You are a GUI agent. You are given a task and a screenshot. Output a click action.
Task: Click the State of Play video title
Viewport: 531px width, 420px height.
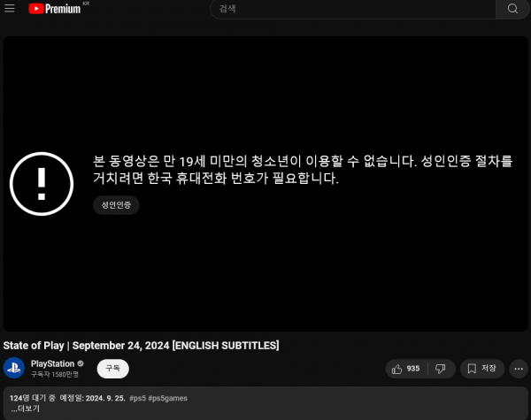click(142, 345)
